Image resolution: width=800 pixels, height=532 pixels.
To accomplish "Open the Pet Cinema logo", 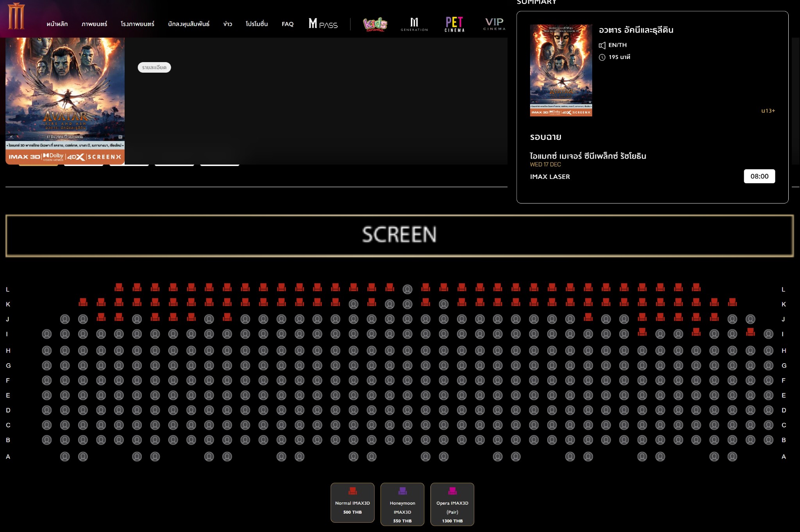I will click(454, 24).
